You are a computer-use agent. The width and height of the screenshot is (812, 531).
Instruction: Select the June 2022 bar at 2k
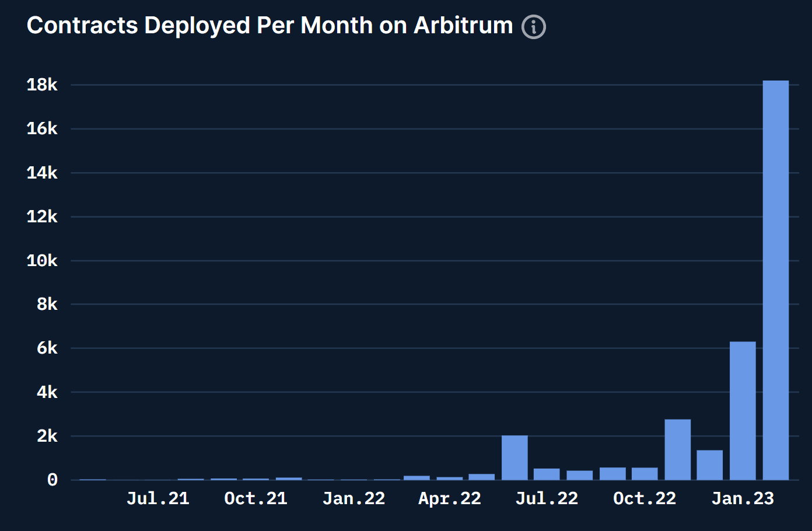pyautogui.click(x=514, y=457)
